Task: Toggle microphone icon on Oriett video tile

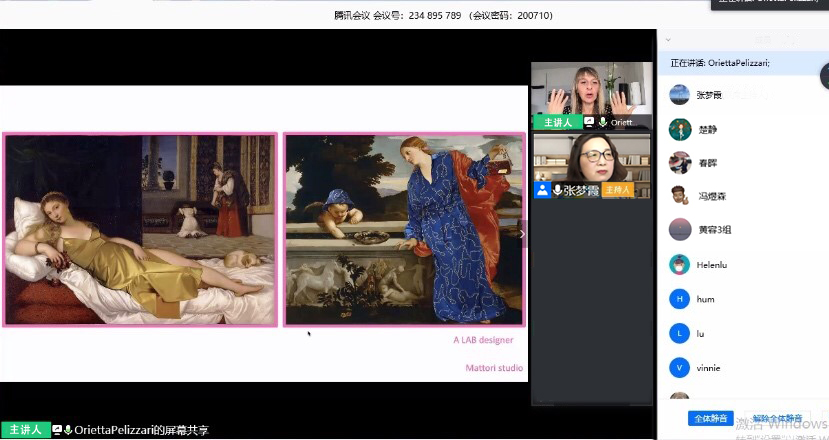Action: tap(603, 122)
